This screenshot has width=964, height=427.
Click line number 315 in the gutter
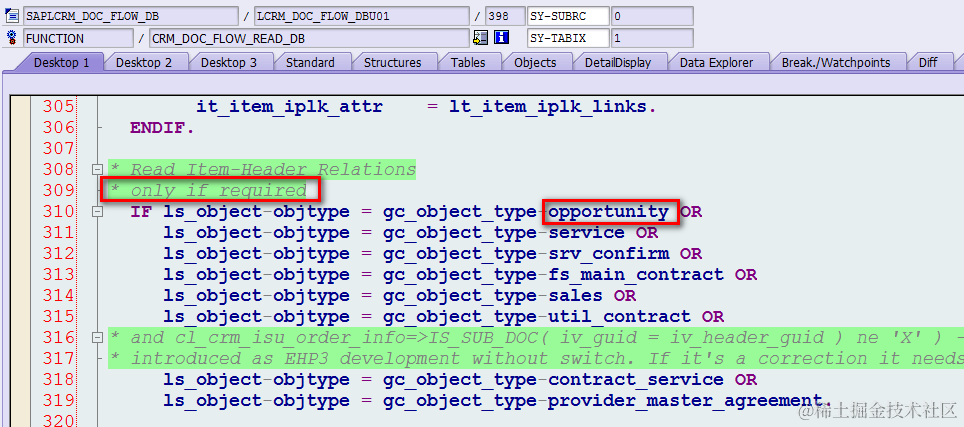tap(59, 316)
